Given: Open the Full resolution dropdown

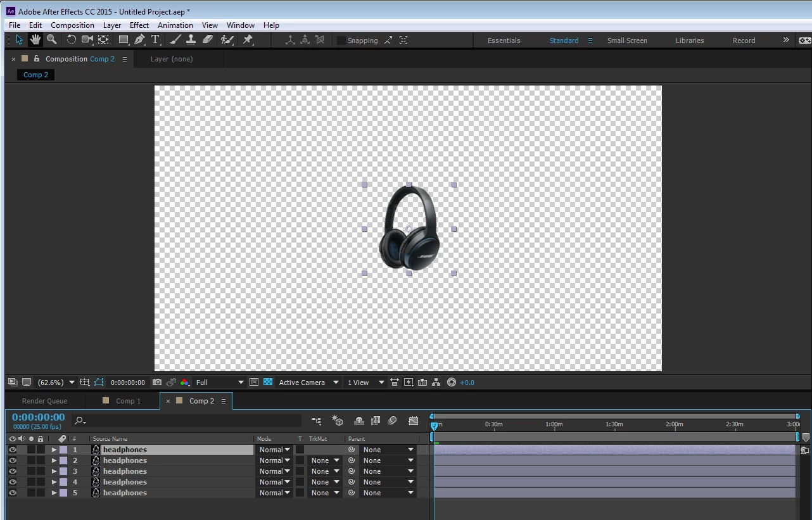Looking at the screenshot, I should point(220,383).
